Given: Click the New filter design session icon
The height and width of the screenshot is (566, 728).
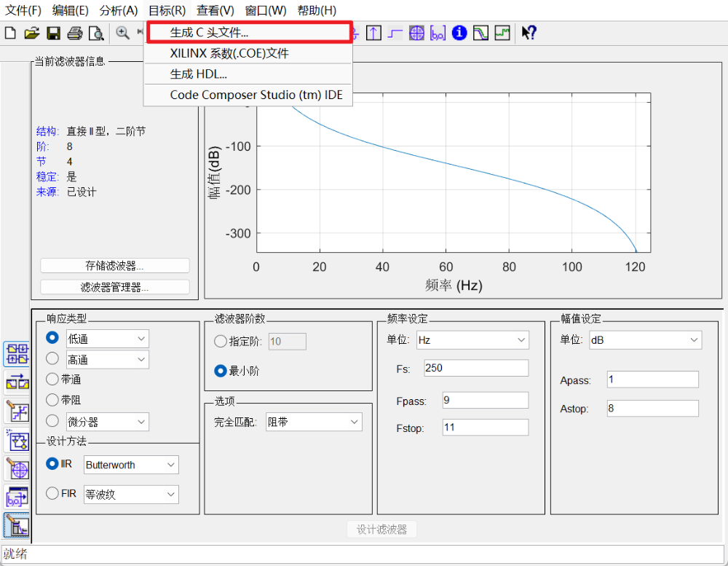Looking at the screenshot, I should tap(10, 33).
